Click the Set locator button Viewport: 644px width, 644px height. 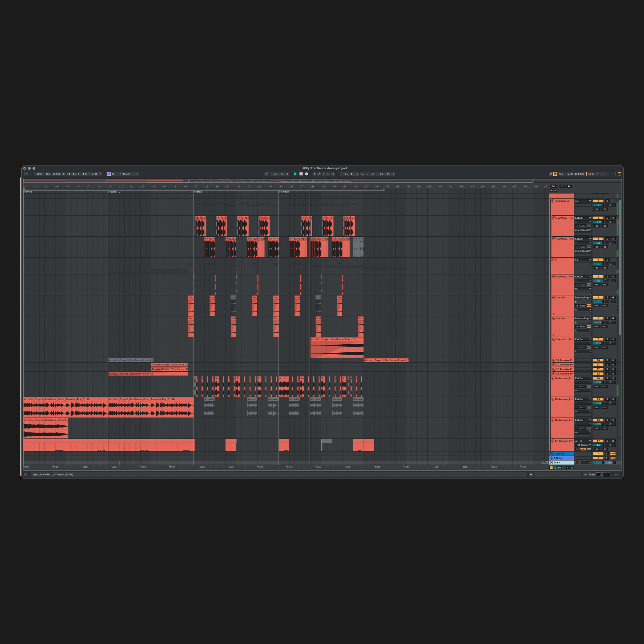coord(553,186)
